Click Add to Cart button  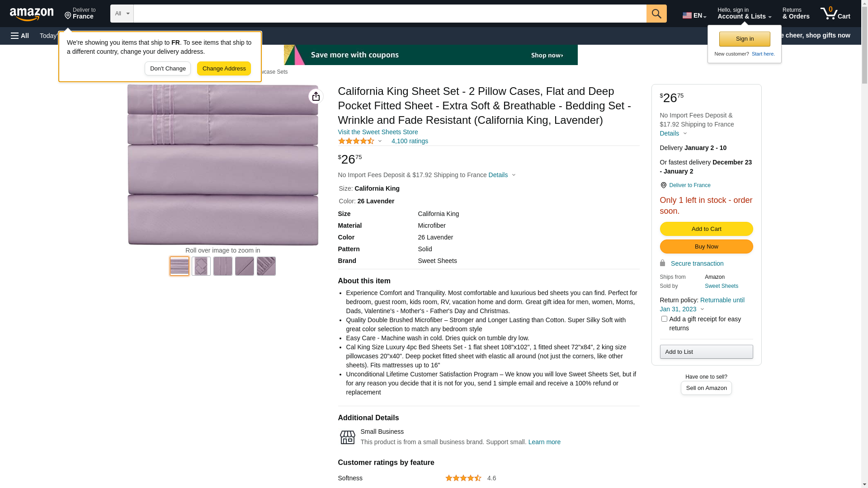click(706, 229)
